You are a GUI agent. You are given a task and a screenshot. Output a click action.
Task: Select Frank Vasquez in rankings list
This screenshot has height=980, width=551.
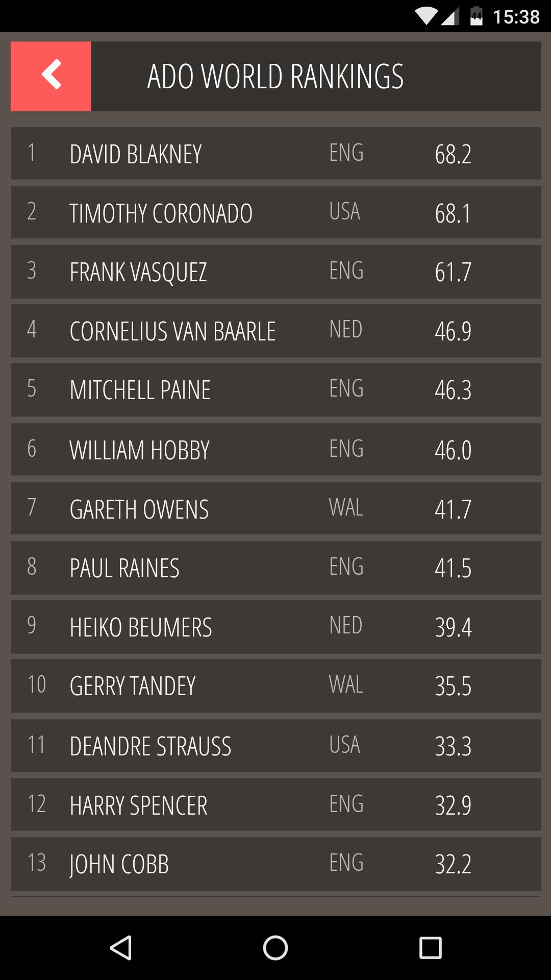[x=275, y=272]
